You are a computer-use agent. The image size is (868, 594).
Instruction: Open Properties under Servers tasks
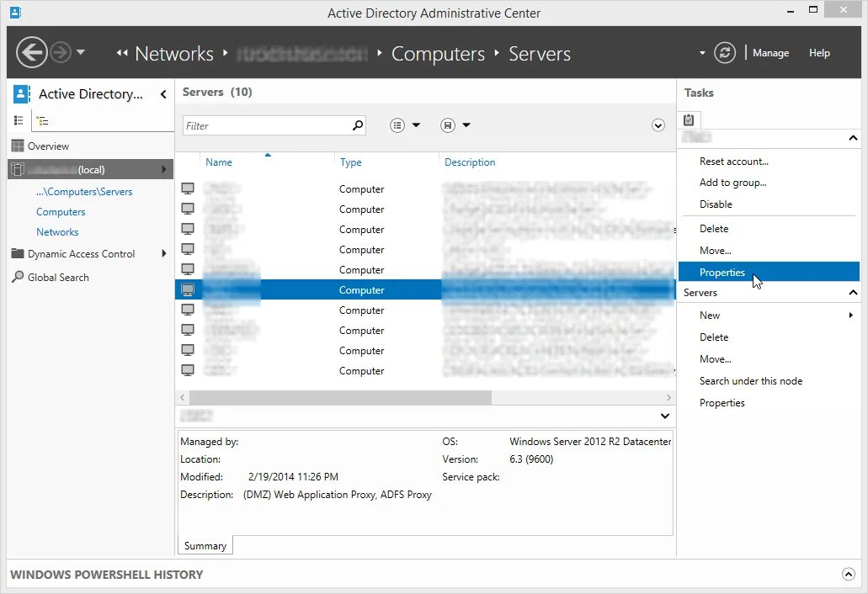click(722, 403)
